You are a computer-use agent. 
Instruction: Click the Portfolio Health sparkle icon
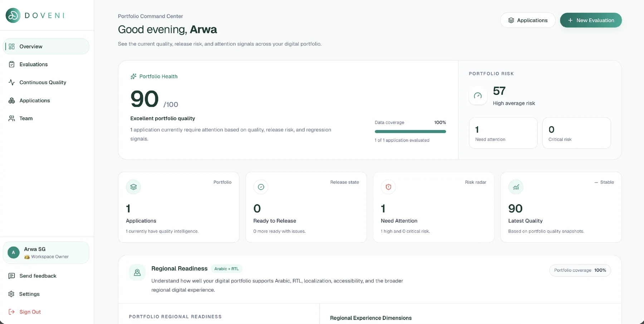pos(133,76)
